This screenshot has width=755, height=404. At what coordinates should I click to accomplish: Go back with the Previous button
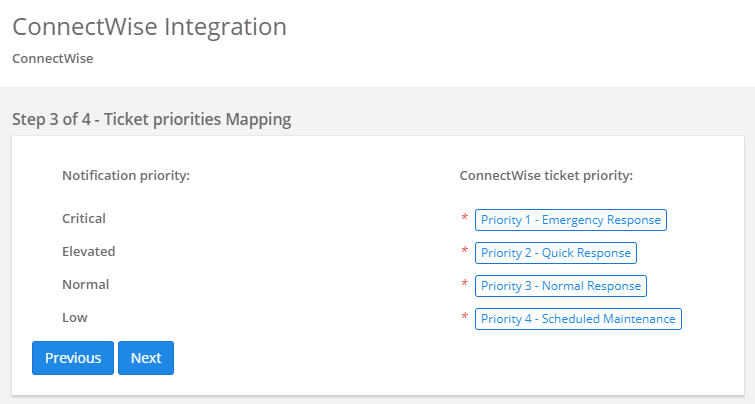click(x=73, y=358)
